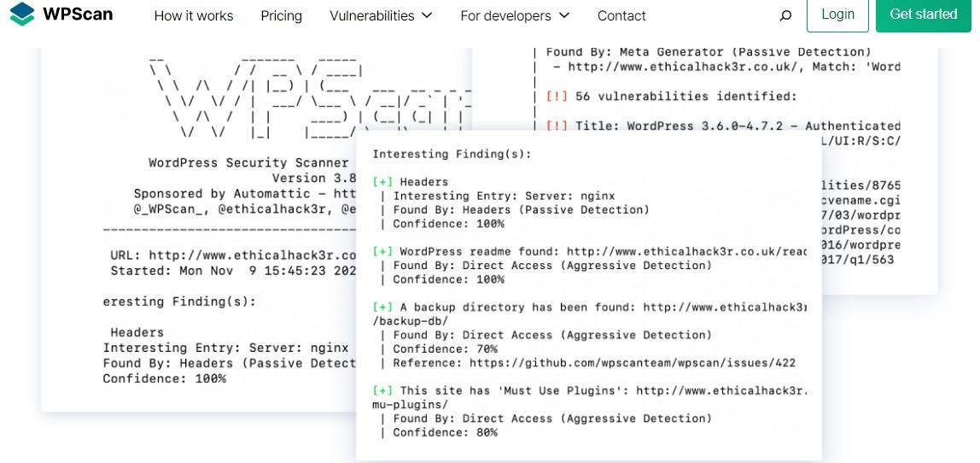Screen dimensions: 980x463
Task: Click the Get started button
Action: pos(923,15)
